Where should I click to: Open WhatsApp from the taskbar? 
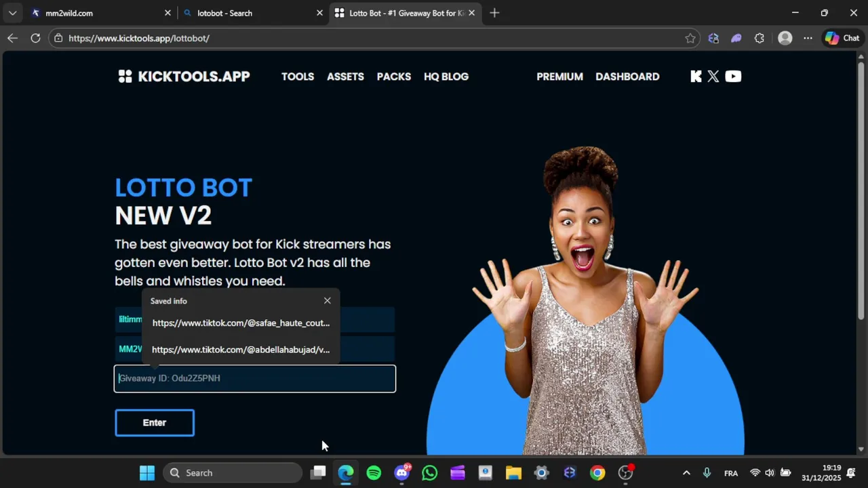point(430,472)
